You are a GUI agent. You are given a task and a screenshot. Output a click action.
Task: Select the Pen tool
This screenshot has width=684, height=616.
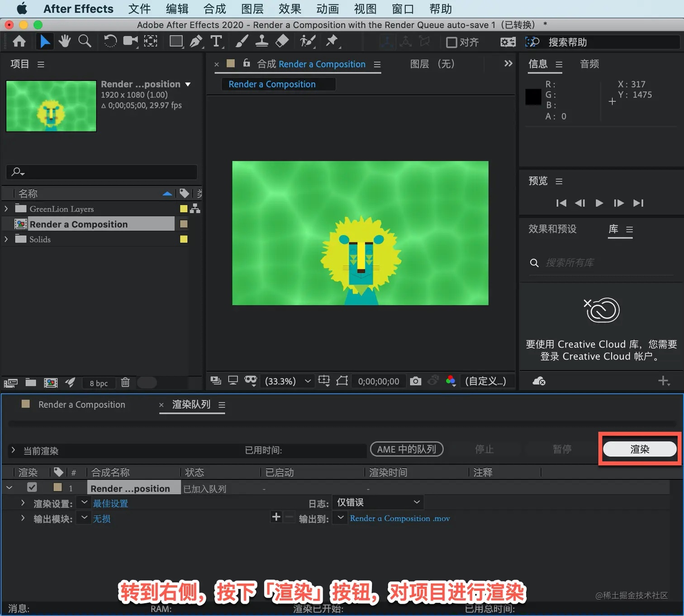click(196, 42)
